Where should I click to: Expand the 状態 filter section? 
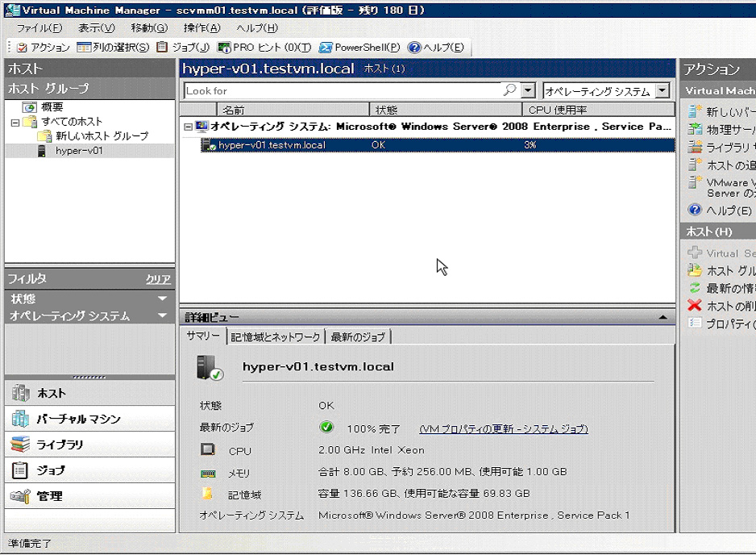(x=163, y=298)
